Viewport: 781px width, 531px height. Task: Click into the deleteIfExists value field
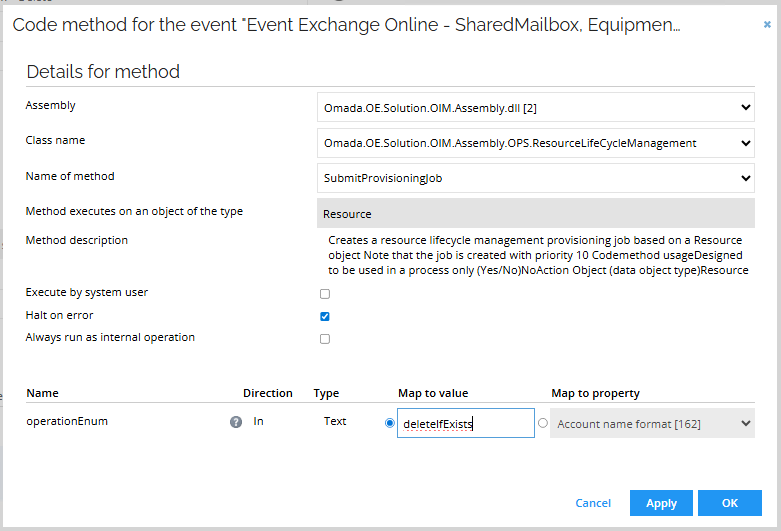pyautogui.click(x=465, y=424)
